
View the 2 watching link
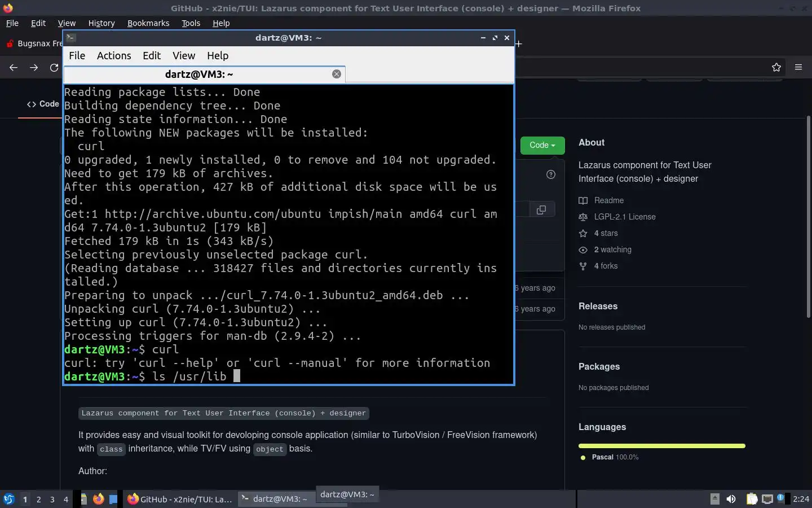613,249
